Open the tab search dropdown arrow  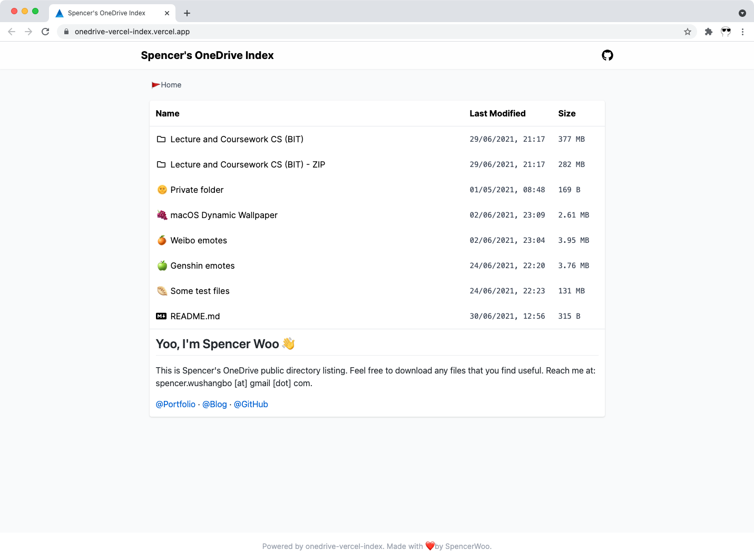click(x=742, y=13)
